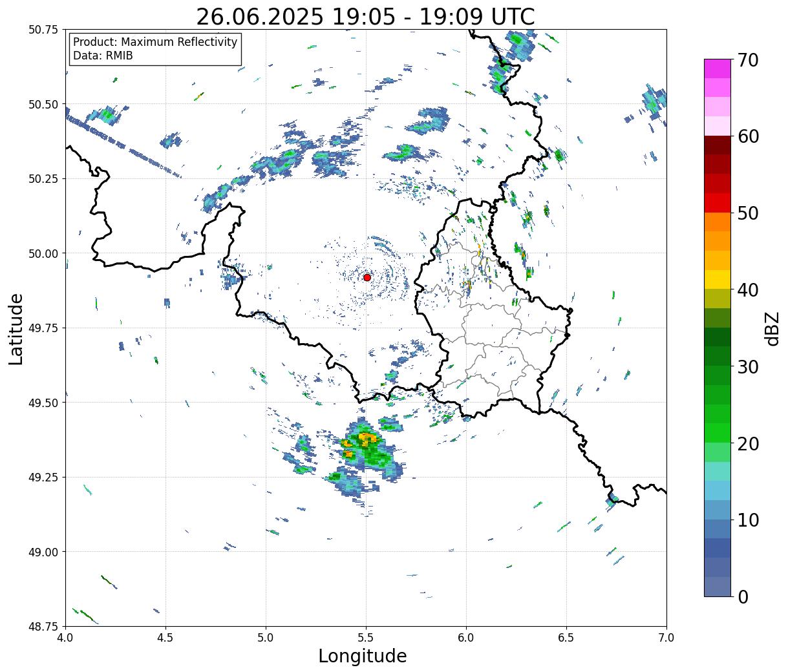Click the latitude tick label 49.50

[43, 403]
